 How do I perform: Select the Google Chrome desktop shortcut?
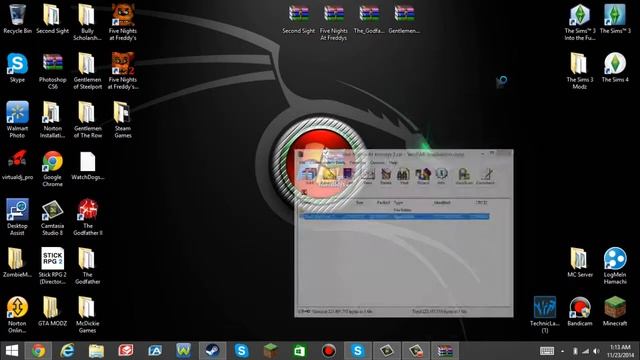[x=53, y=169]
